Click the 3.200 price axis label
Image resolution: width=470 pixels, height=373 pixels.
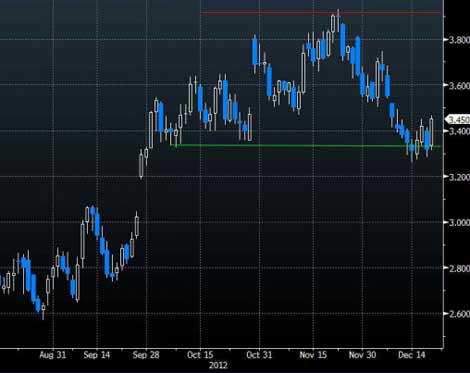tap(460, 177)
